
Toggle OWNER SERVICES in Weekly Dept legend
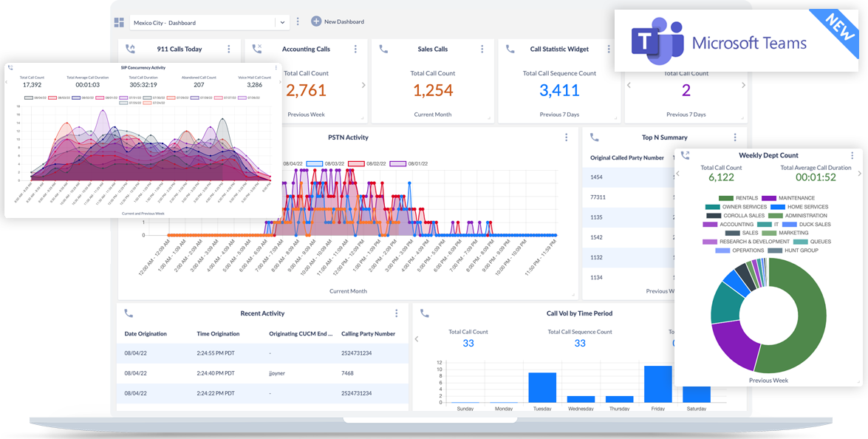click(737, 207)
